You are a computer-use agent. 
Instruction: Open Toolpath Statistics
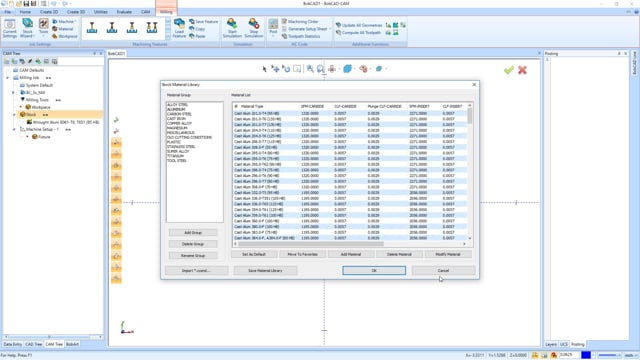[301, 36]
